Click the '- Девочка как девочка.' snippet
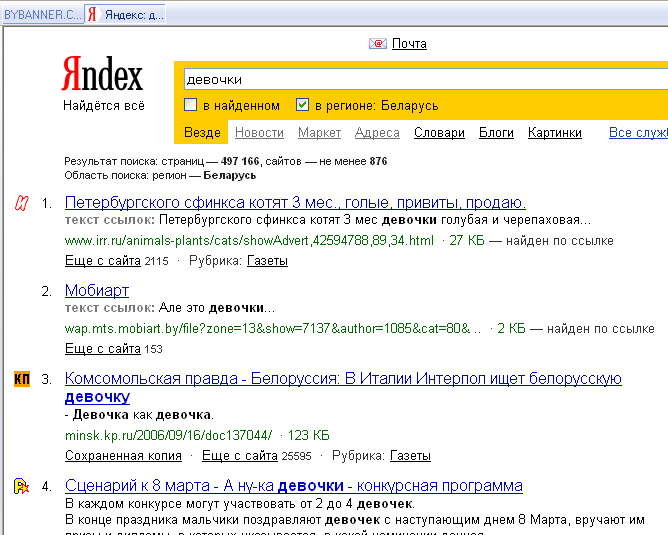 pos(139,414)
